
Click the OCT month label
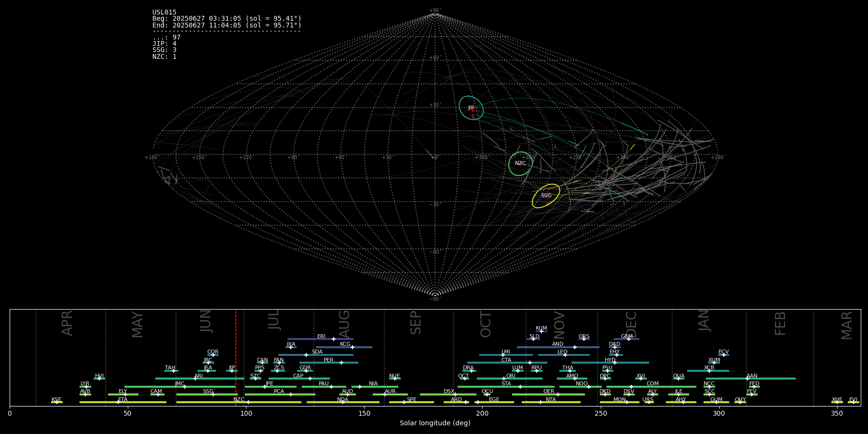486,324
